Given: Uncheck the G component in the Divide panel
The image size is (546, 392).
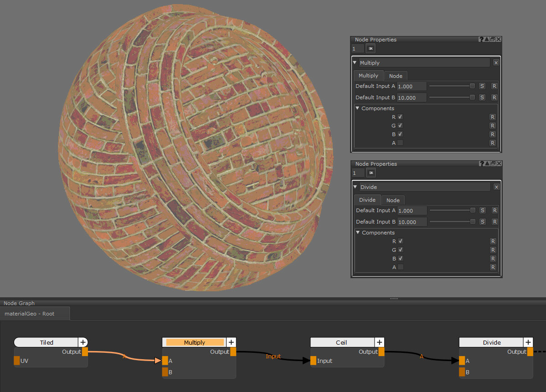Looking at the screenshot, I should coord(401,250).
